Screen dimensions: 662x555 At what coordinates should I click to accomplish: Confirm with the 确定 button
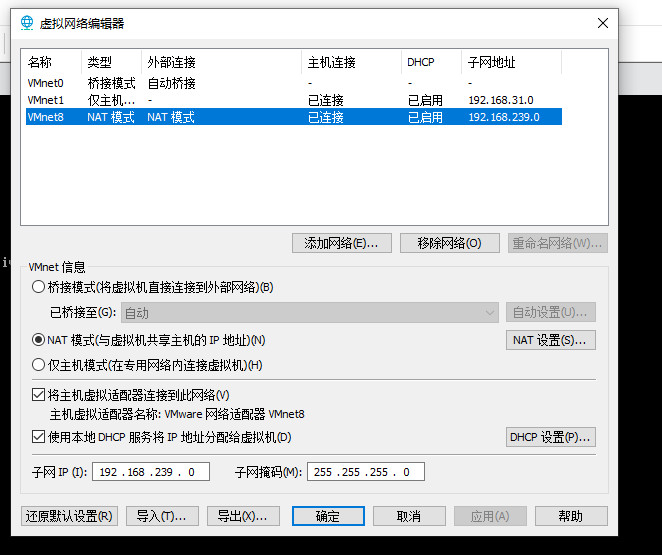tap(328, 516)
